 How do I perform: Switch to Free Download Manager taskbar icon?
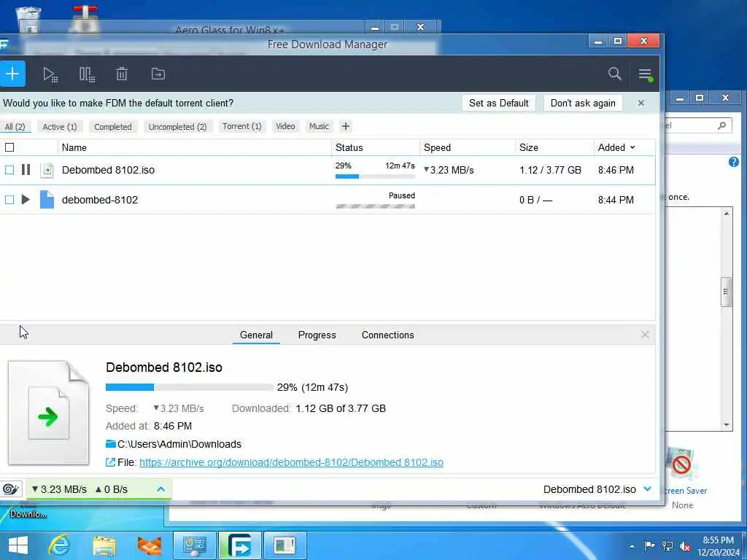(239, 545)
